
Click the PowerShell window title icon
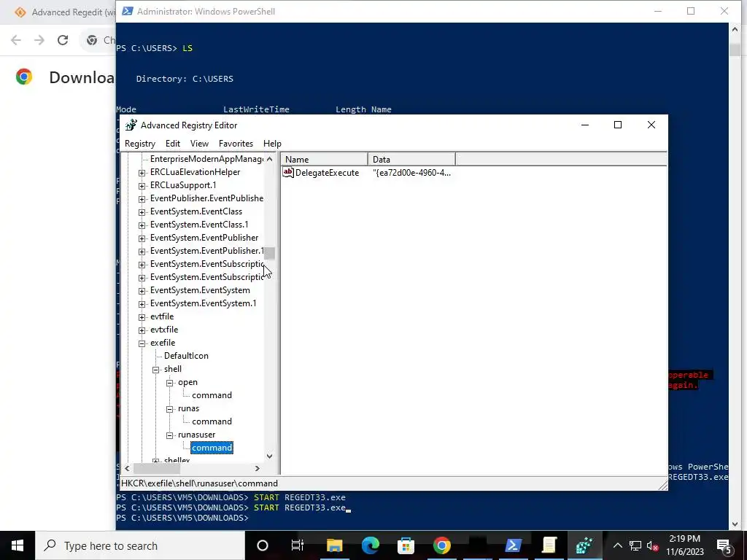pyautogui.click(x=127, y=11)
